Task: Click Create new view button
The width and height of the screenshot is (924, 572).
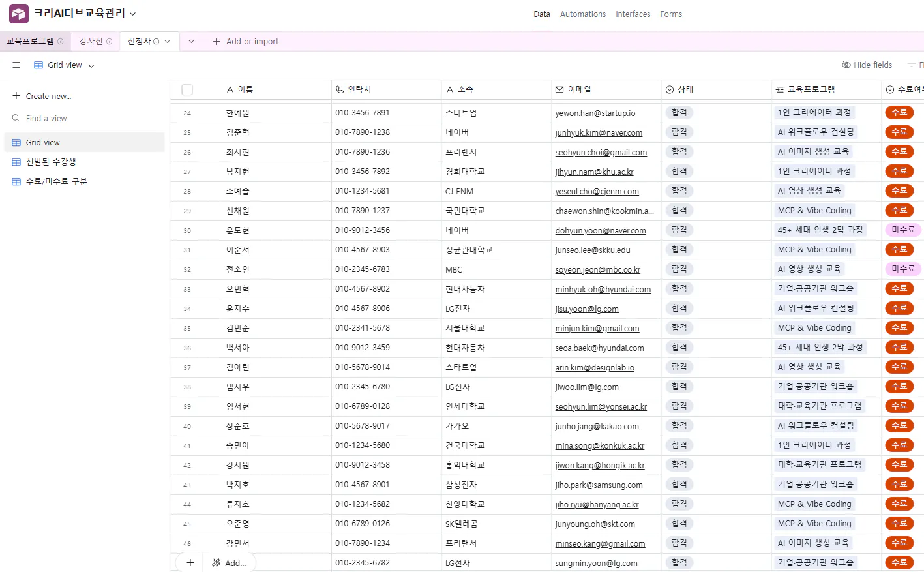Action: [x=42, y=97]
